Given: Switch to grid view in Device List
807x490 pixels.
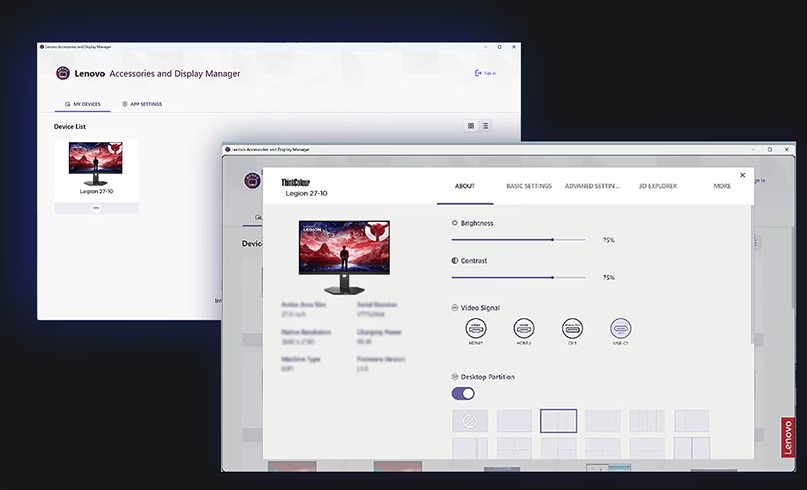Looking at the screenshot, I should [471, 126].
